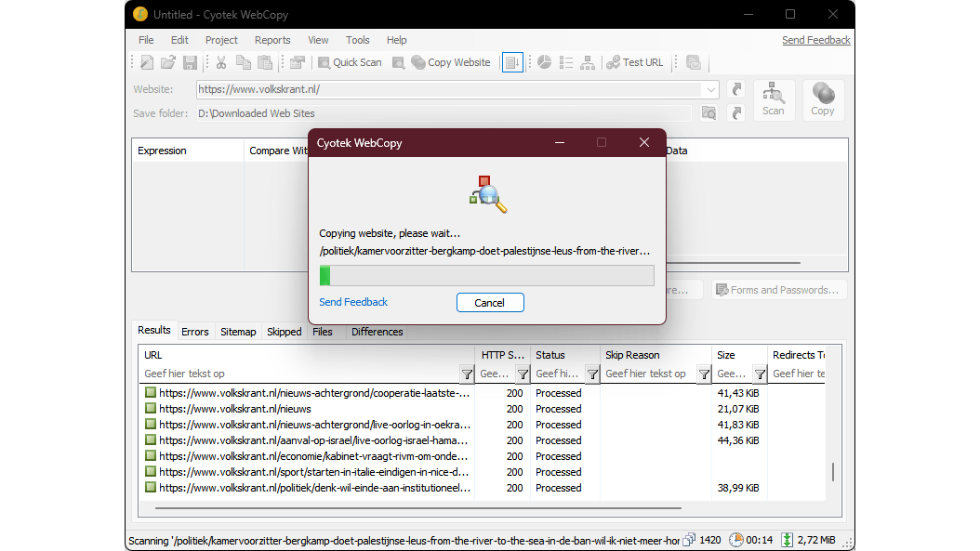
Task: Click Test URL in the toolbar
Action: click(x=635, y=62)
